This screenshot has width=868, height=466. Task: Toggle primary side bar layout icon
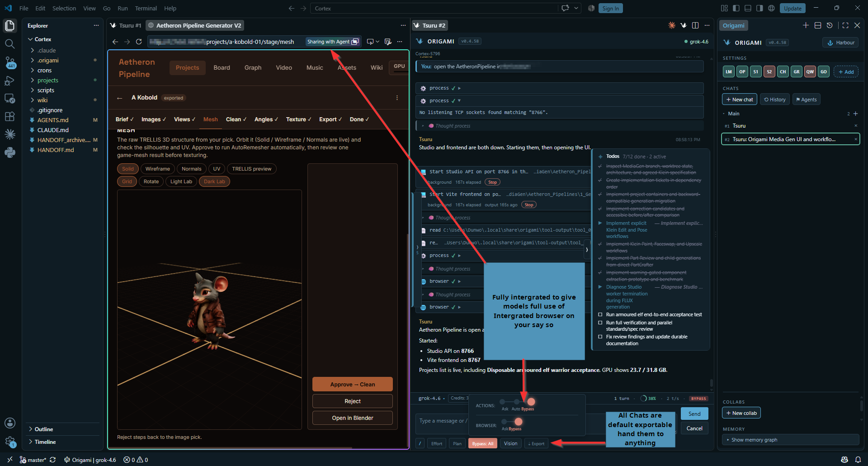coord(736,8)
